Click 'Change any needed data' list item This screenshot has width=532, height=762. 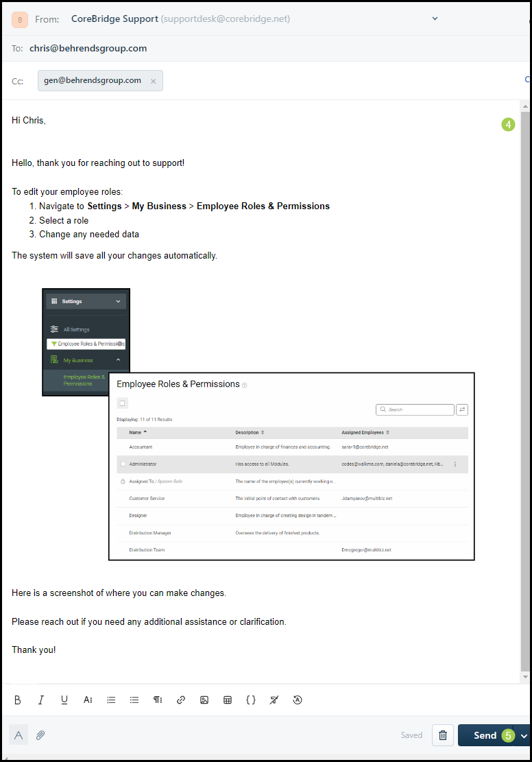89,235
